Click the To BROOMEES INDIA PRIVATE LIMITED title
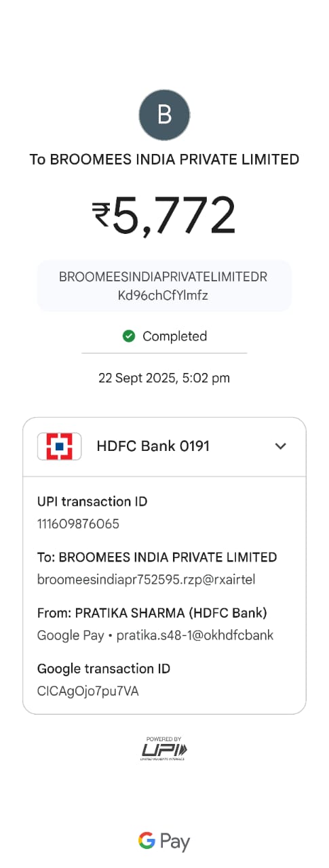 164,159
